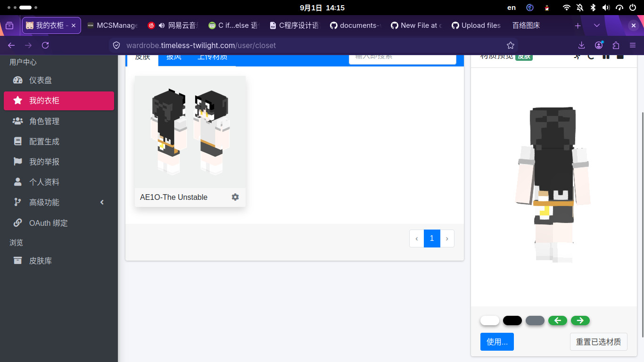Open OAuth 绑定 page

tap(59, 223)
